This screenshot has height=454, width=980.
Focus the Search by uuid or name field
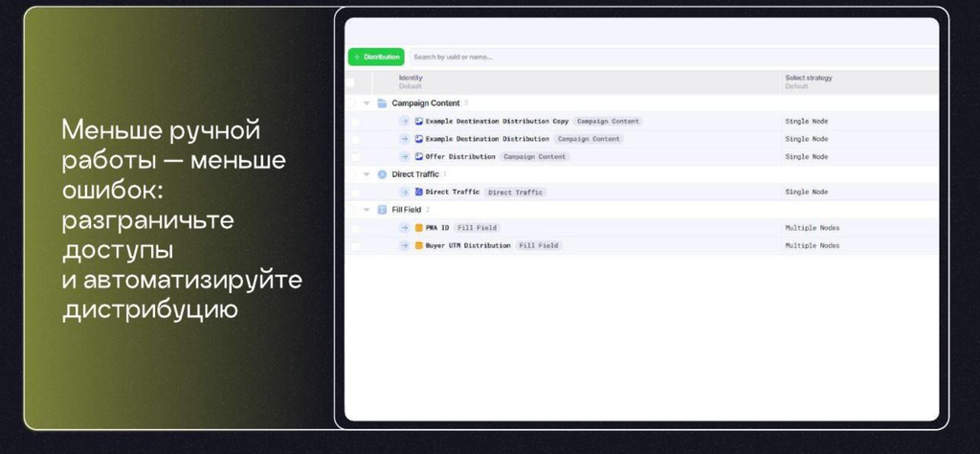point(674,57)
